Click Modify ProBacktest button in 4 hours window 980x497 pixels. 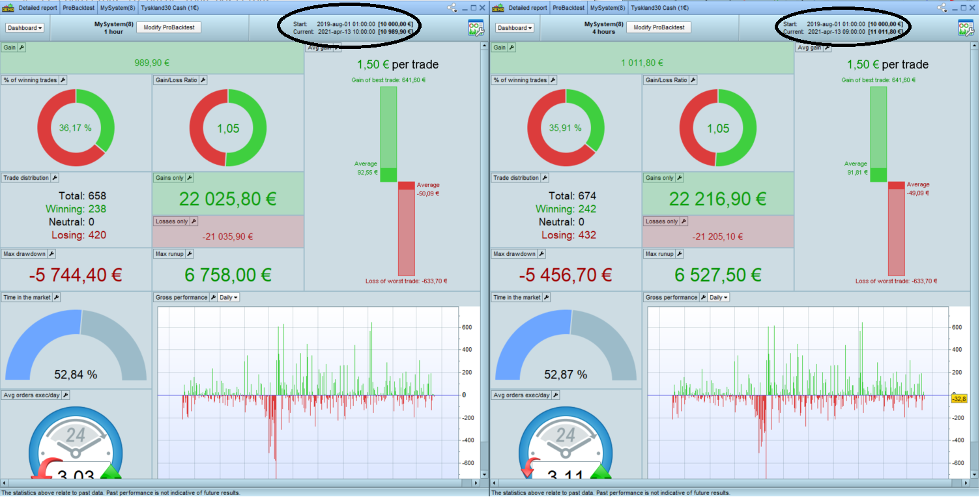pos(659,27)
